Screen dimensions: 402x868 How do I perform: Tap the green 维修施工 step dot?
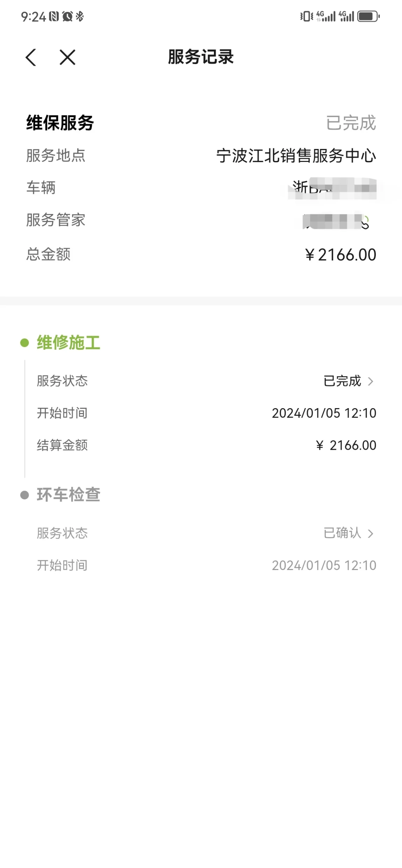click(x=24, y=342)
